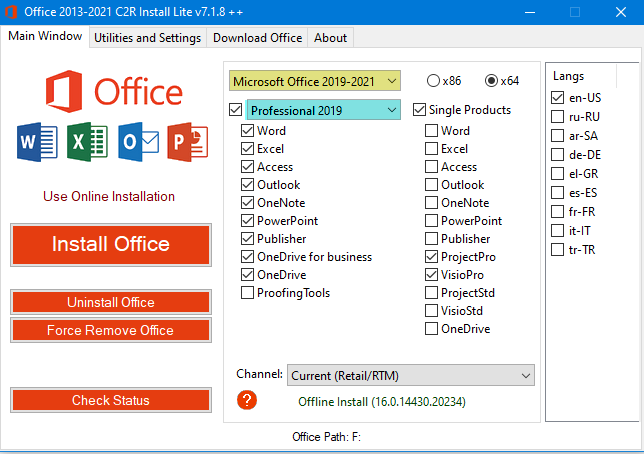
Task: Uncheck Access in the Professional 2019 suite list
Action: [x=247, y=167]
